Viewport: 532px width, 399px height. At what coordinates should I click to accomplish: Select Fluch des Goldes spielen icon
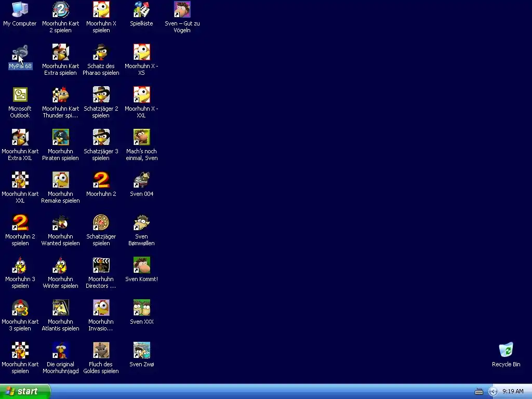(101, 350)
